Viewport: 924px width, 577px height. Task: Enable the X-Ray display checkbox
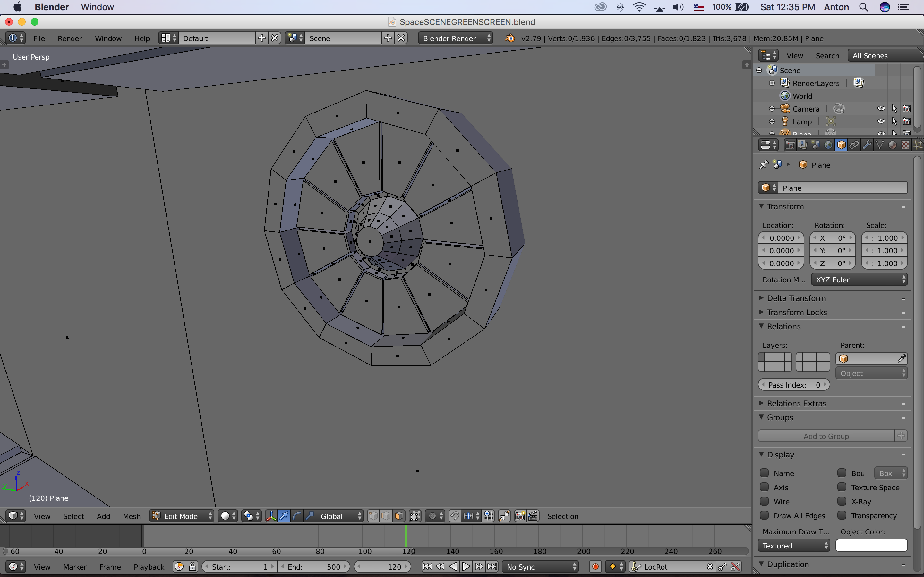pos(842,501)
